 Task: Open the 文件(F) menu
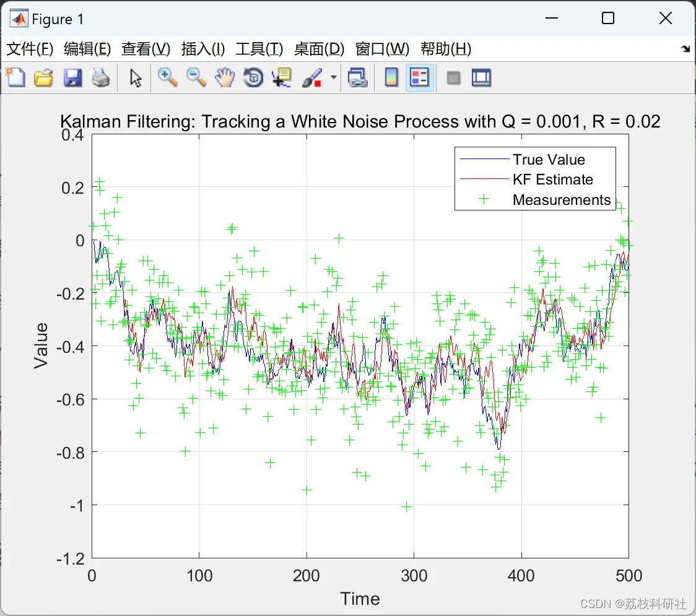click(30, 49)
